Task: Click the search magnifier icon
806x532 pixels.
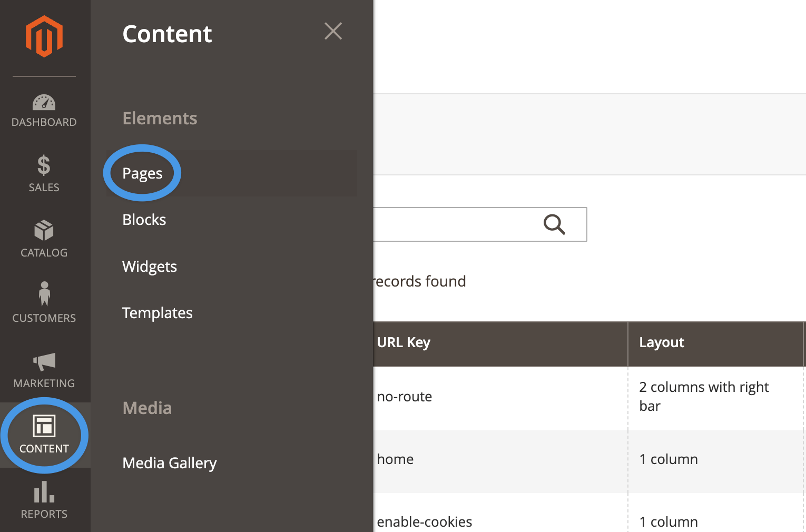Action: pos(554,224)
